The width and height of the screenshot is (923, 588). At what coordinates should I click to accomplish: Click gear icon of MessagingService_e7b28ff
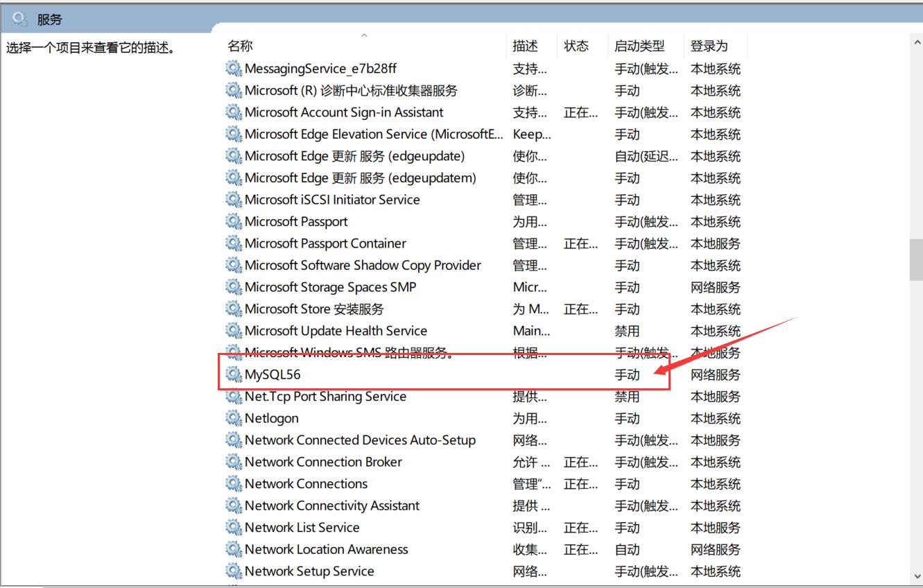click(234, 69)
